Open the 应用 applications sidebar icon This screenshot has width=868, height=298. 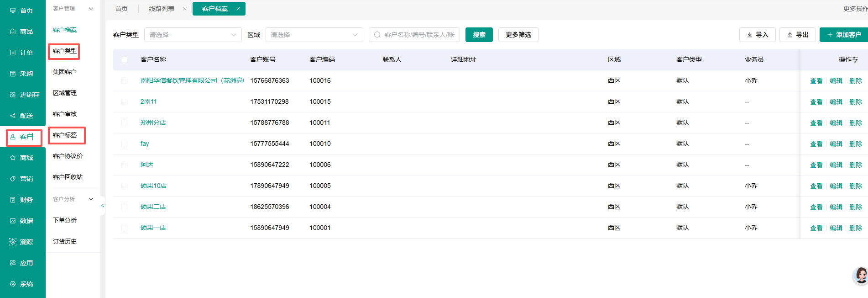13,263
